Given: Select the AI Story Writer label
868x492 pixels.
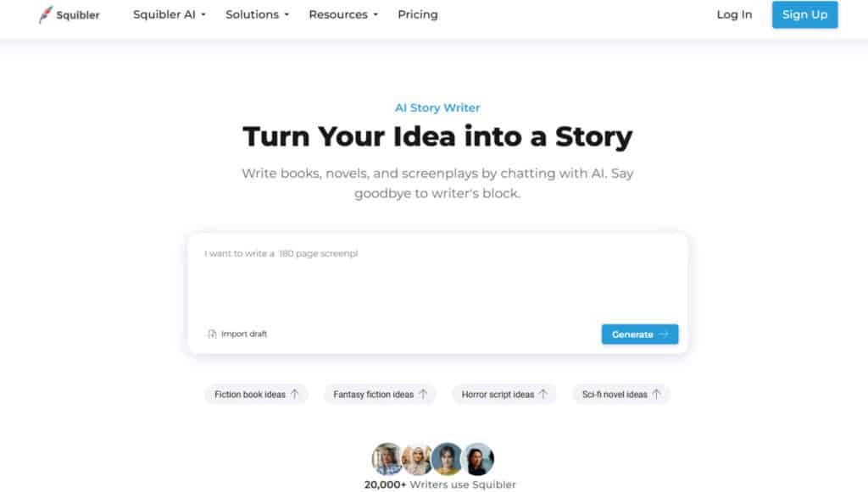Looking at the screenshot, I should tap(437, 108).
